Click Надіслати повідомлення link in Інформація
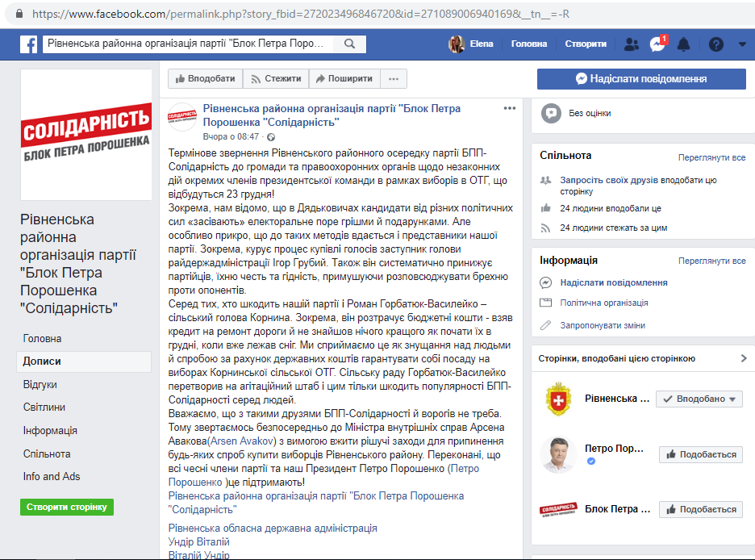The width and height of the screenshot is (755, 560). 614,282
